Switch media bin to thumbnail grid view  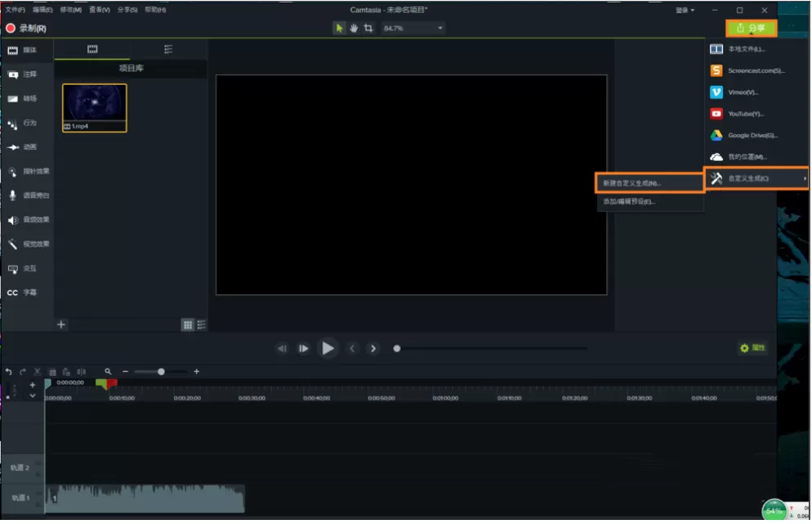187,325
